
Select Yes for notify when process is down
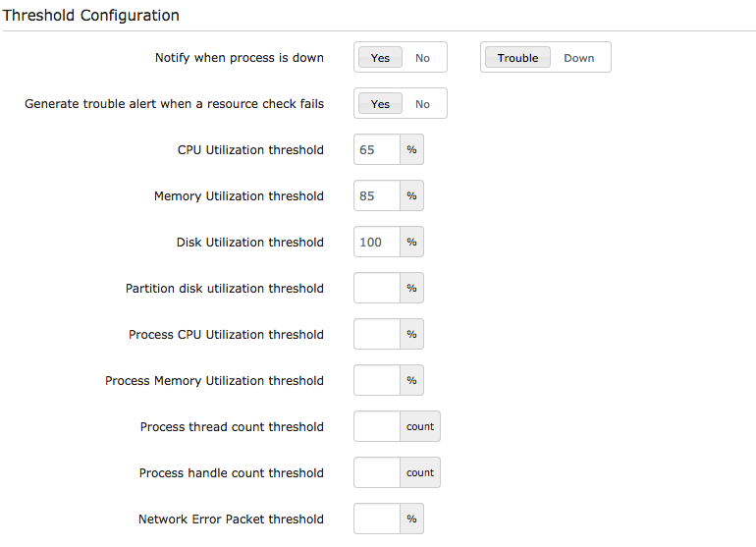coord(380,58)
